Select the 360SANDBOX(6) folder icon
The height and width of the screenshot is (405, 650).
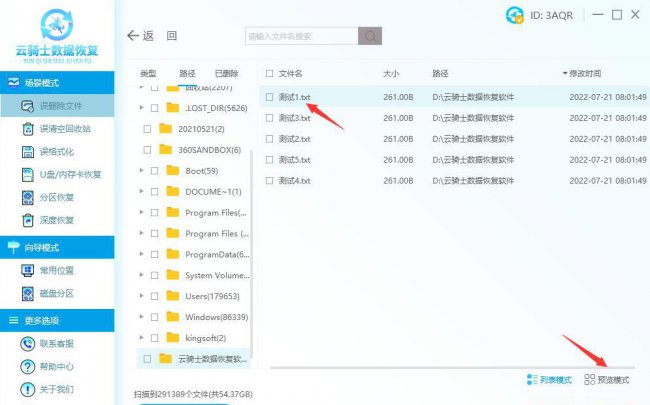pos(165,149)
